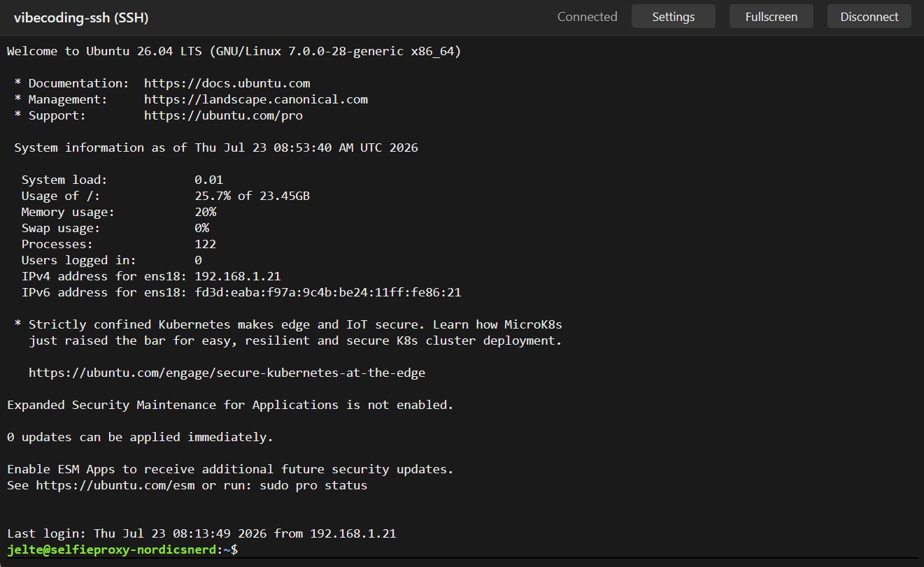Click the Welcome to Ubuntu 26.04 LTS line
The width and height of the screenshot is (924, 567).
pyautogui.click(x=234, y=51)
